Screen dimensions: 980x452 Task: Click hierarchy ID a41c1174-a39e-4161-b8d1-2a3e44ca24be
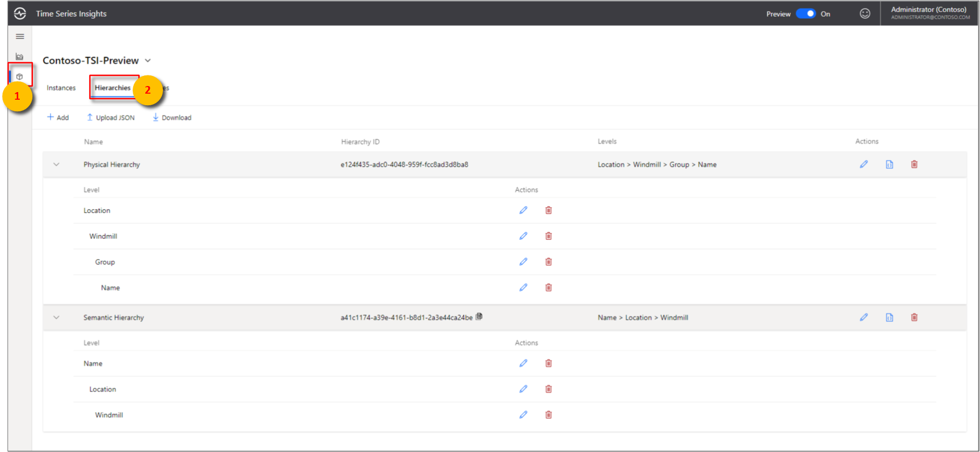406,317
